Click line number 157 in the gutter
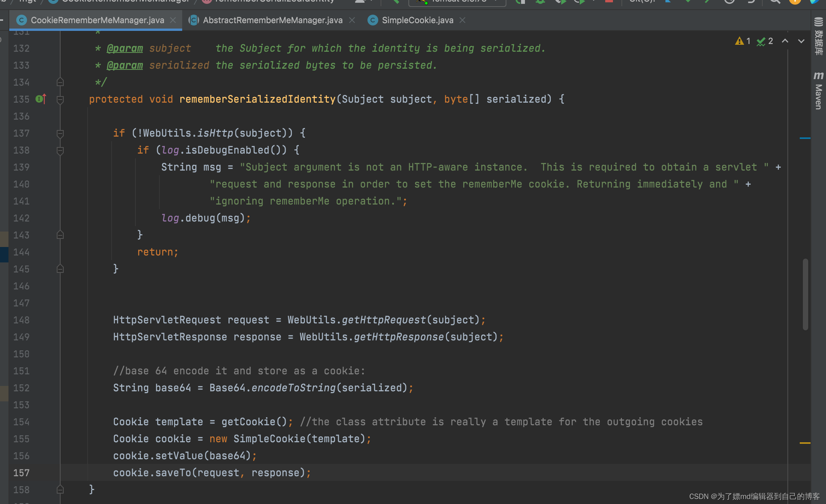The height and width of the screenshot is (504, 826). click(21, 473)
